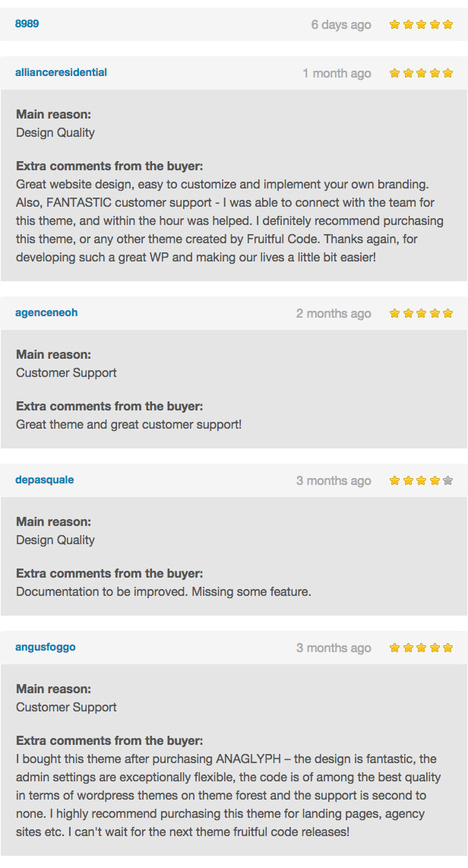
Task: Visit the agenceneoh profile link
Action: [46, 312]
